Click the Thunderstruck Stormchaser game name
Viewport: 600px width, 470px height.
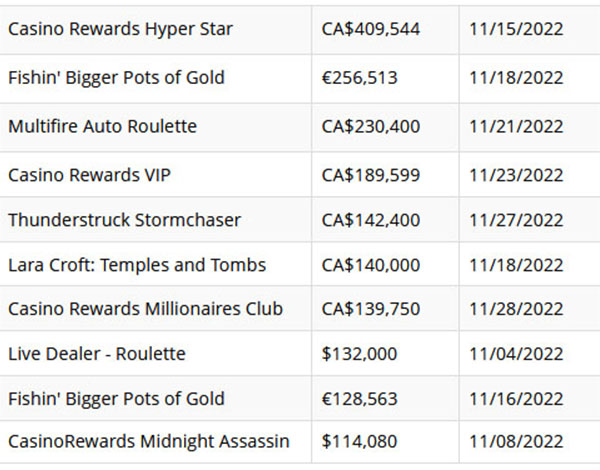coord(124,220)
